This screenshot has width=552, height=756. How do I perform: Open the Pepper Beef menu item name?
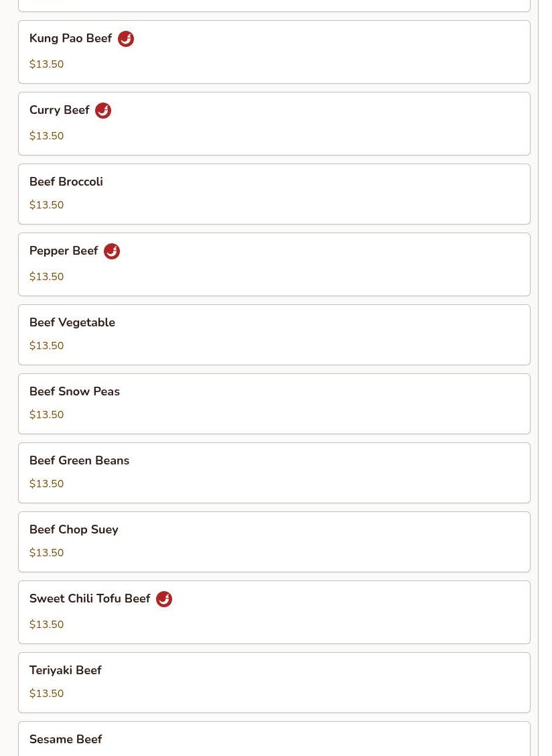[64, 251]
